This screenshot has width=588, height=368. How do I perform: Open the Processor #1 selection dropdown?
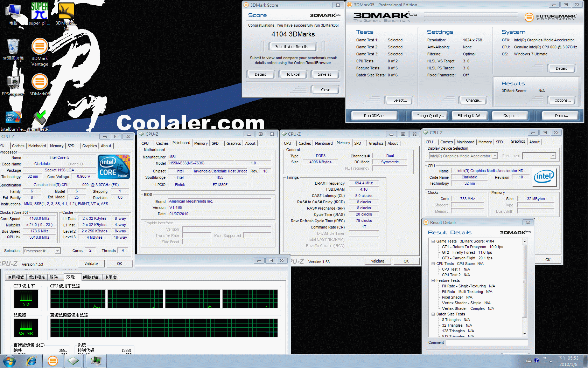tap(57, 251)
